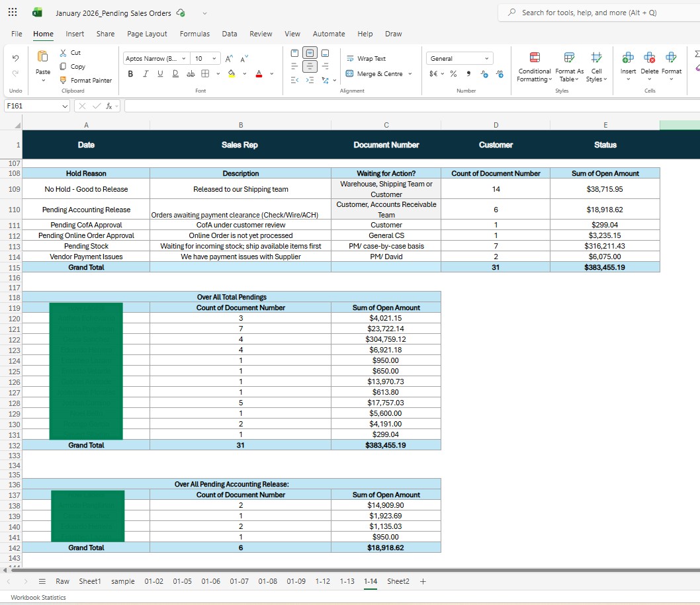Add a new sheet with the plus icon

coord(423,581)
